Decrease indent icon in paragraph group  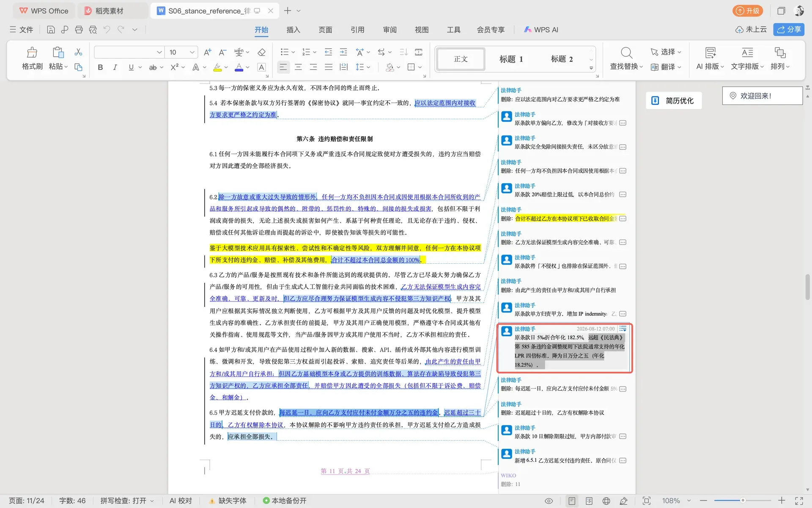click(328, 52)
